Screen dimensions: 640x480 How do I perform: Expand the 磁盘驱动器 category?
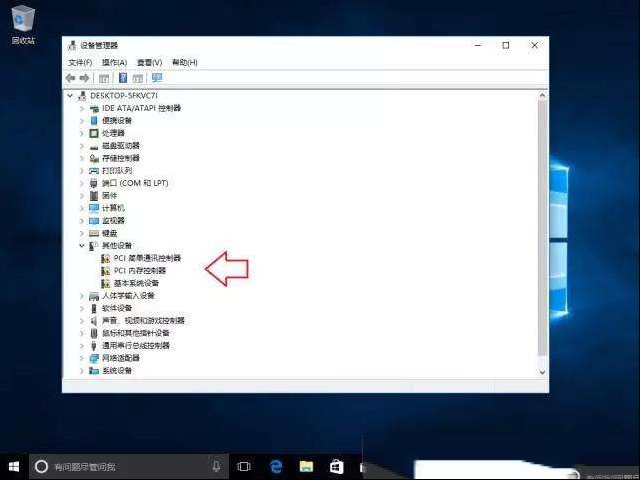pyautogui.click(x=82, y=146)
